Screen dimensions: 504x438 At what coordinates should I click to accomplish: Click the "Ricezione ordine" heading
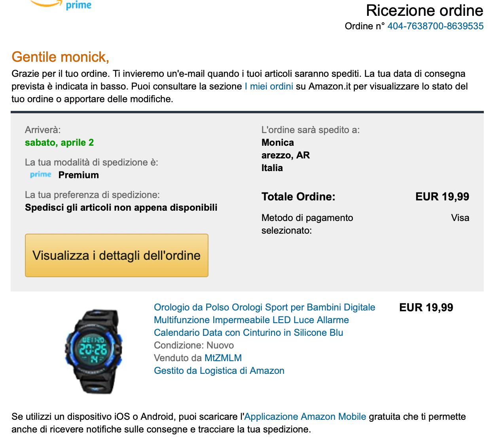click(x=424, y=11)
